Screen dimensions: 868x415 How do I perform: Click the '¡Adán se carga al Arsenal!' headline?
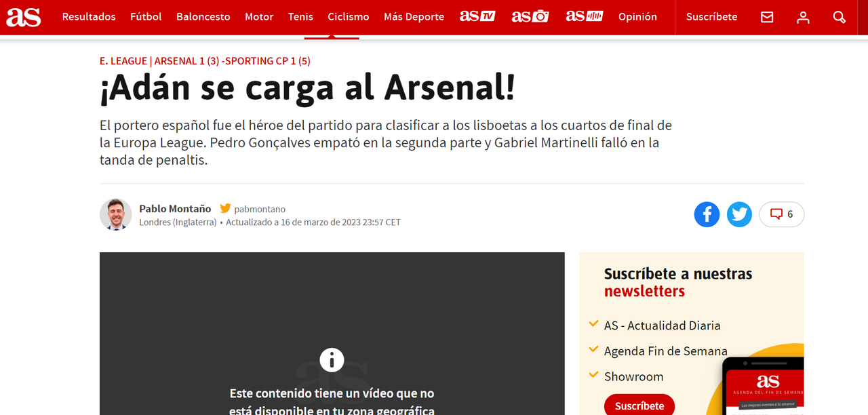[x=307, y=89]
